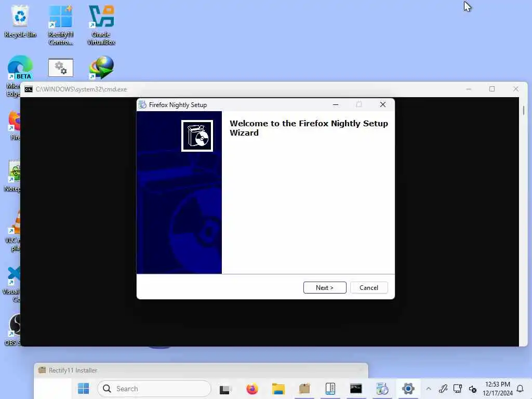
Task: Click the pen tray icon
Action: (443, 389)
